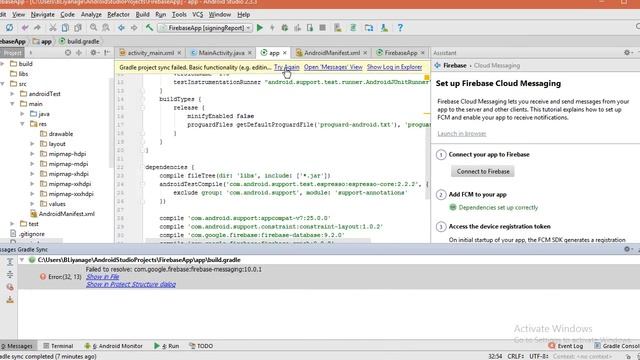Open the TODO tool window tab
This screenshot has height=360, width=640.
pos(201,346)
